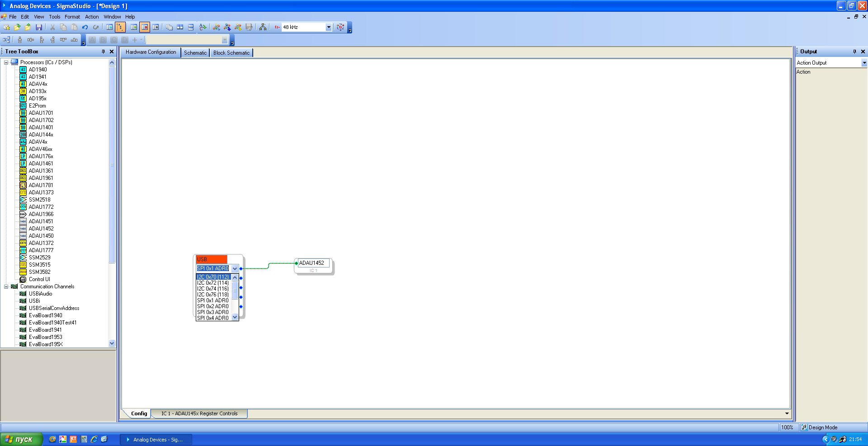The width and height of the screenshot is (868, 446).
Task: Choose SPI 0x2 ADR0 from address list
Action: 213,306
